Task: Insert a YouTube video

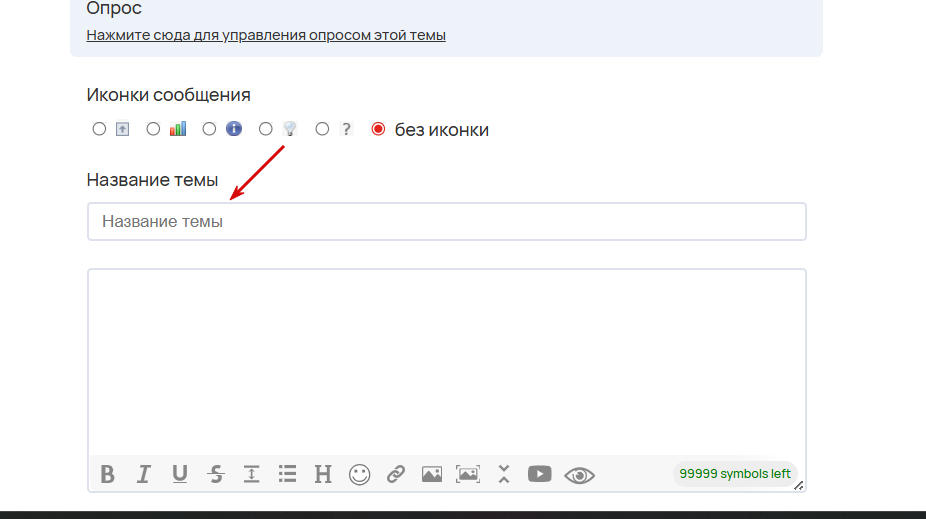Action: pyautogui.click(x=539, y=474)
